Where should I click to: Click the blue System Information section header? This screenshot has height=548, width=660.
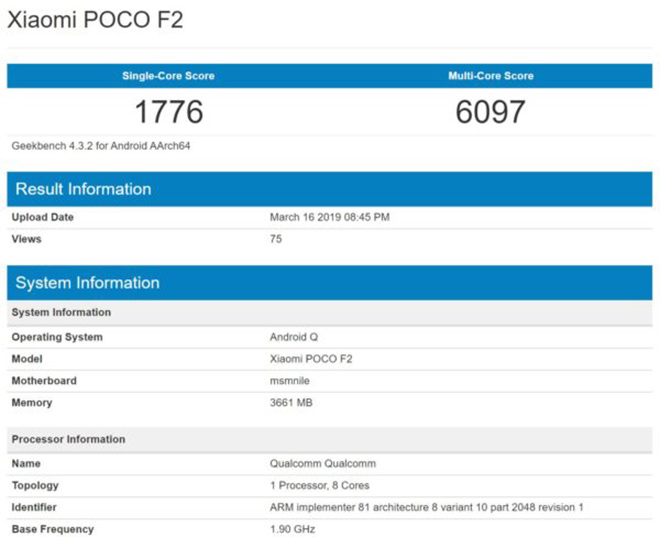(87, 283)
